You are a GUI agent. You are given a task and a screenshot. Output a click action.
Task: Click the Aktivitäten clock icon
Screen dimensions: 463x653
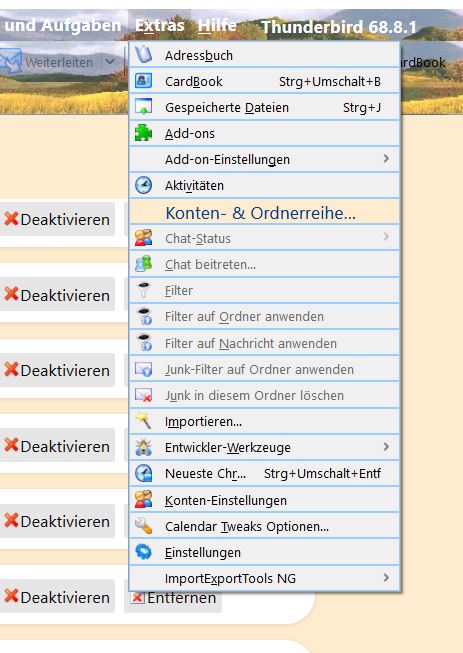pos(143,185)
